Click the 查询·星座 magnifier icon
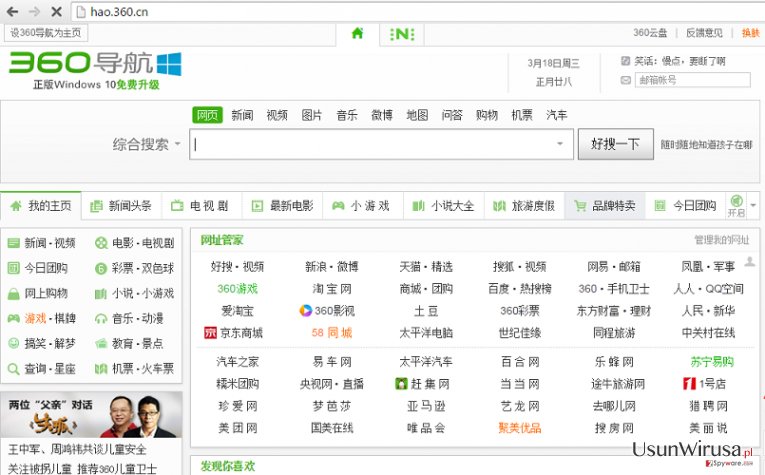 [14, 369]
